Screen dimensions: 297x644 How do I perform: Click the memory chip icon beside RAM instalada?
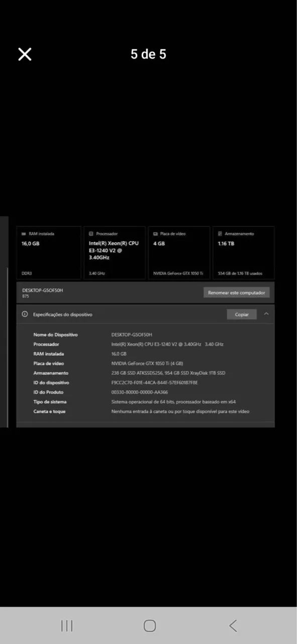[24, 233]
